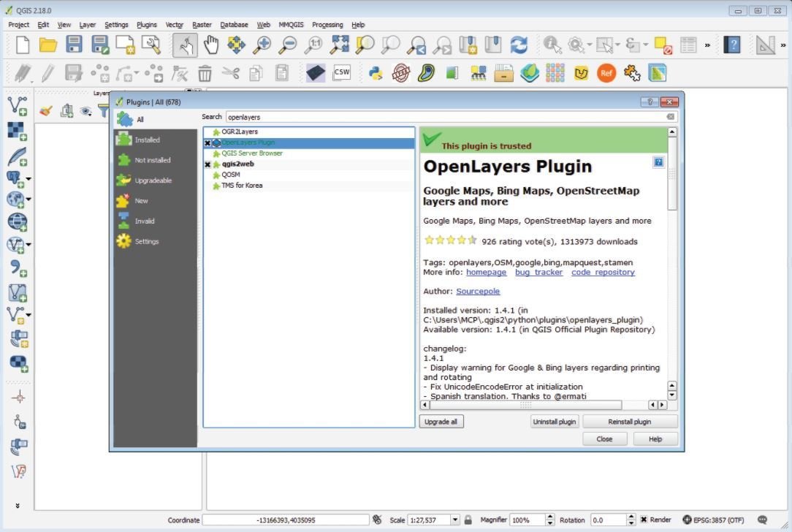792x532 pixels.
Task: Open the Select Features dropdown arrow
Action: (x=618, y=45)
